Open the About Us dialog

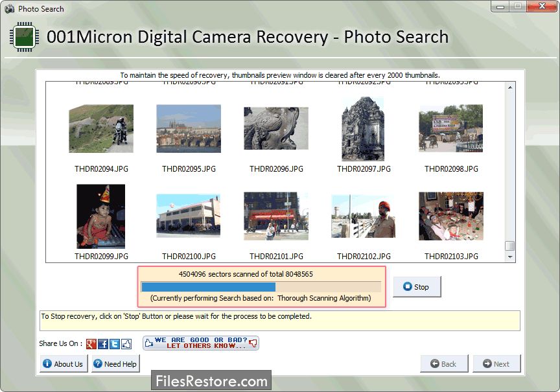(64, 363)
